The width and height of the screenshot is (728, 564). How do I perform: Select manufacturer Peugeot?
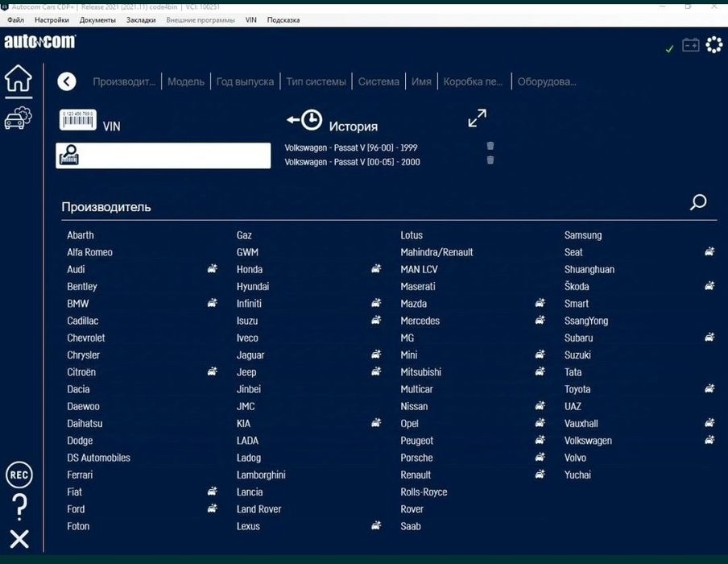(x=417, y=441)
